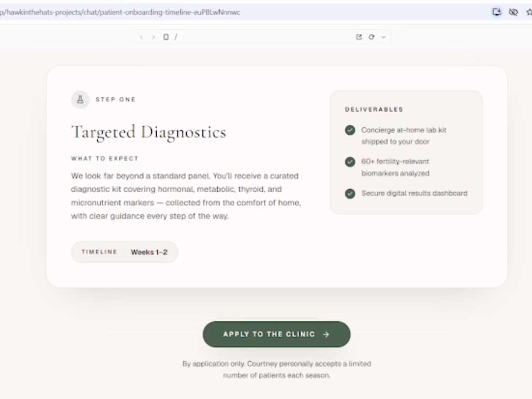Click the 'We look far beyond' paragraph
The image size is (532, 399).
point(186,196)
